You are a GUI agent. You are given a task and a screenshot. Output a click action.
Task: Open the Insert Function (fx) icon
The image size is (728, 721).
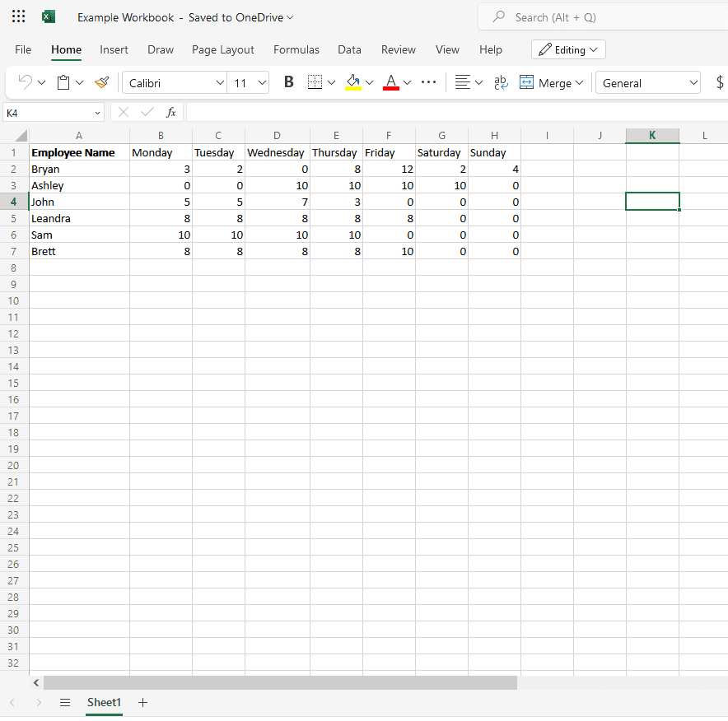point(170,111)
